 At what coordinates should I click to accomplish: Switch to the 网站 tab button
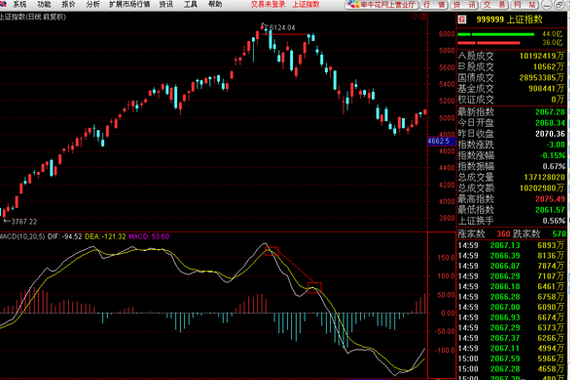coord(525,5)
